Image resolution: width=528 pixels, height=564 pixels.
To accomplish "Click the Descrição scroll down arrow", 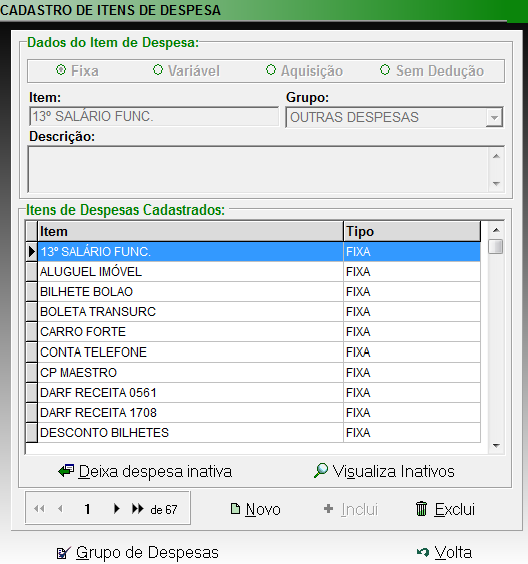I will pyautogui.click(x=496, y=184).
